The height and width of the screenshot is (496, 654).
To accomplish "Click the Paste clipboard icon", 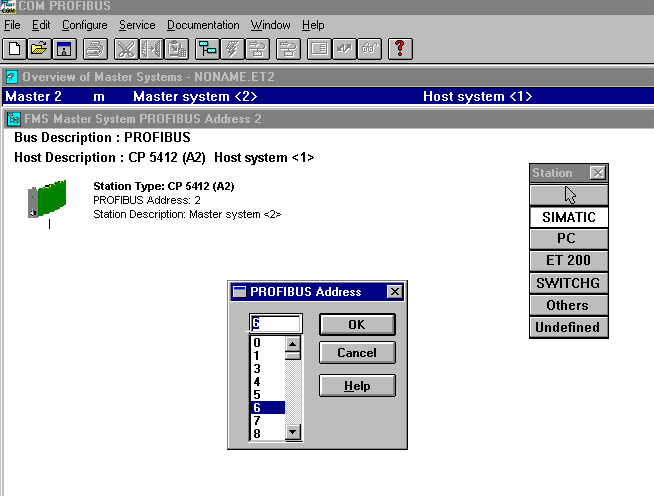I will pos(176,49).
